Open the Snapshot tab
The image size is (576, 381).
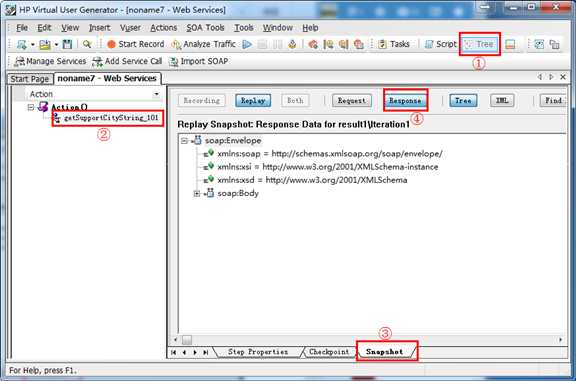(x=384, y=352)
